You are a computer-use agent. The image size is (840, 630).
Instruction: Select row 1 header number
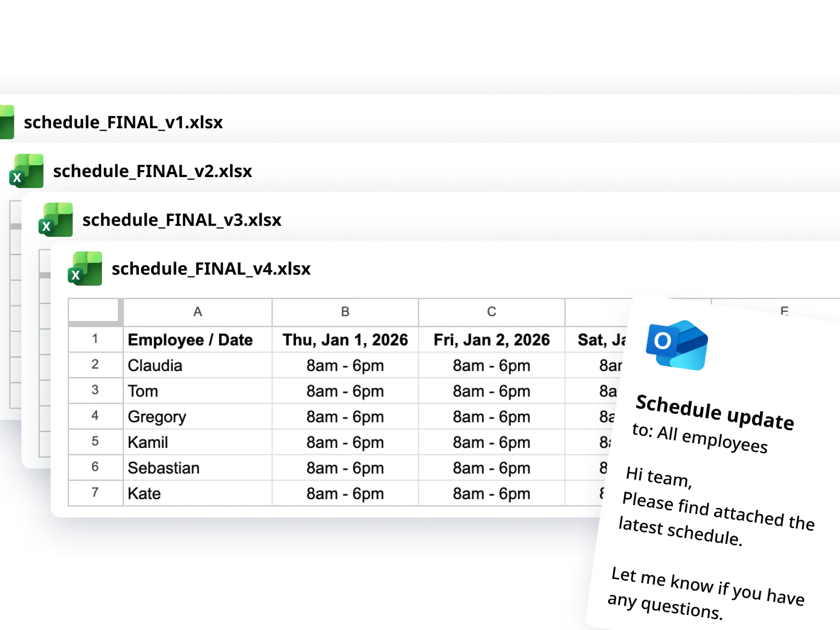[95, 339]
